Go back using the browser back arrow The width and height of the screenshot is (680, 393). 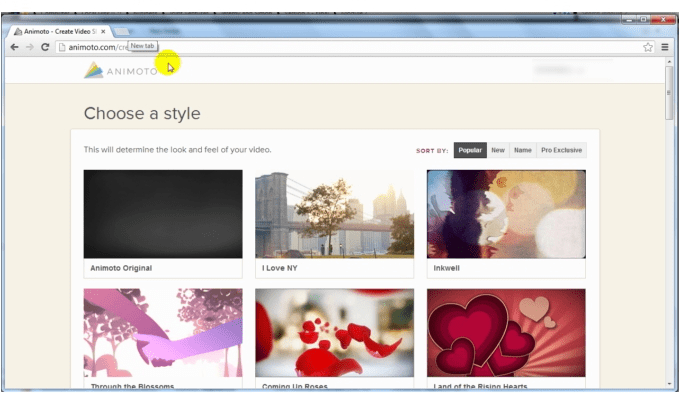pos(14,47)
